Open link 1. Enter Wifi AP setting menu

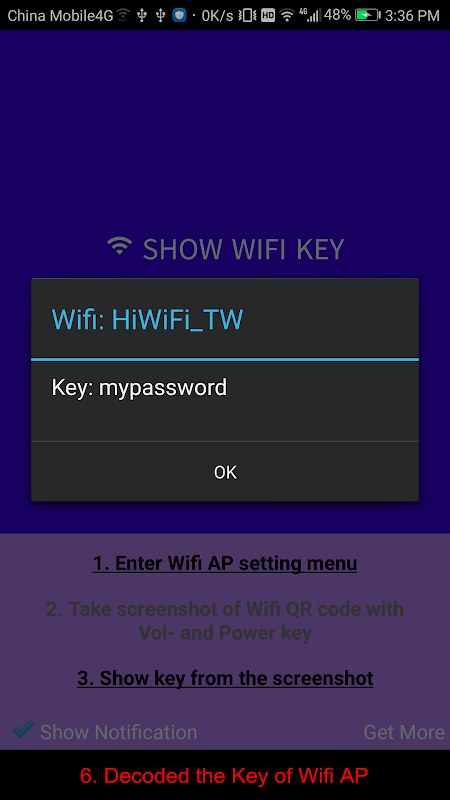coord(225,563)
